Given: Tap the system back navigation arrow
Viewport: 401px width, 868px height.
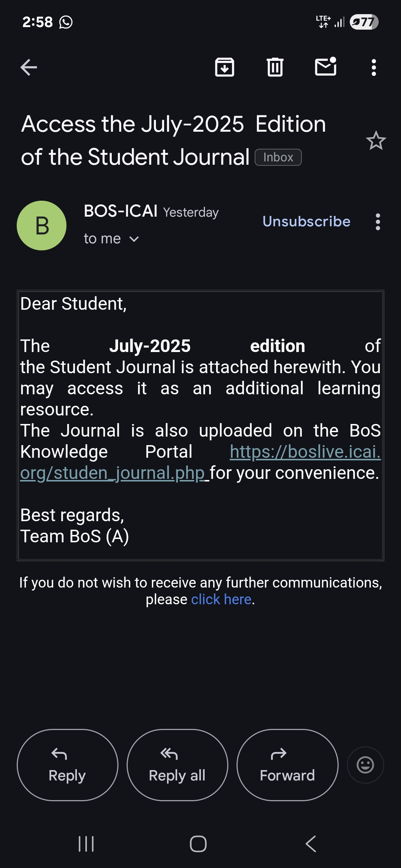Looking at the screenshot, I should tap(311, 844).
